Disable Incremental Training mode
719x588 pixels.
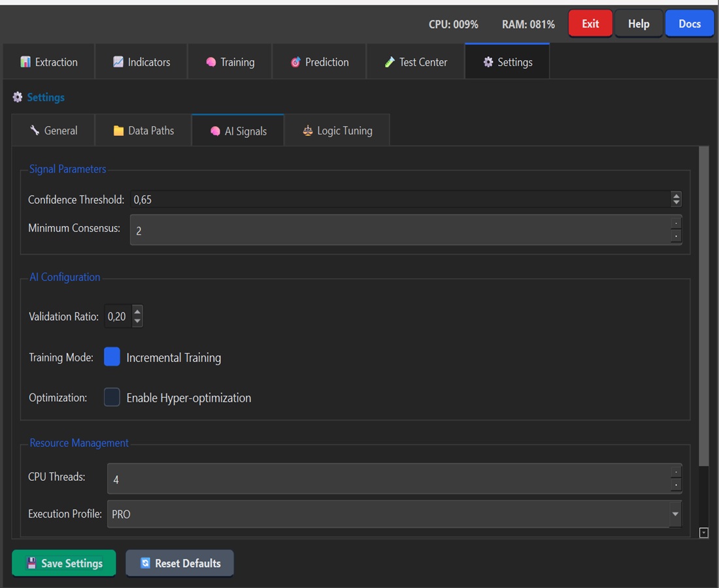coord(112,357)
